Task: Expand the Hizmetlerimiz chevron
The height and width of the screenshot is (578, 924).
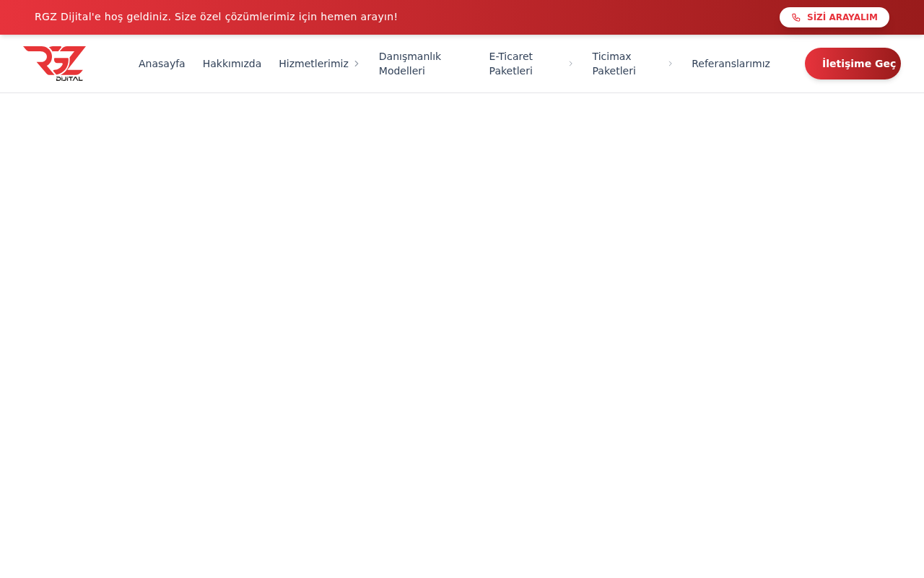Action: [357, 64]
